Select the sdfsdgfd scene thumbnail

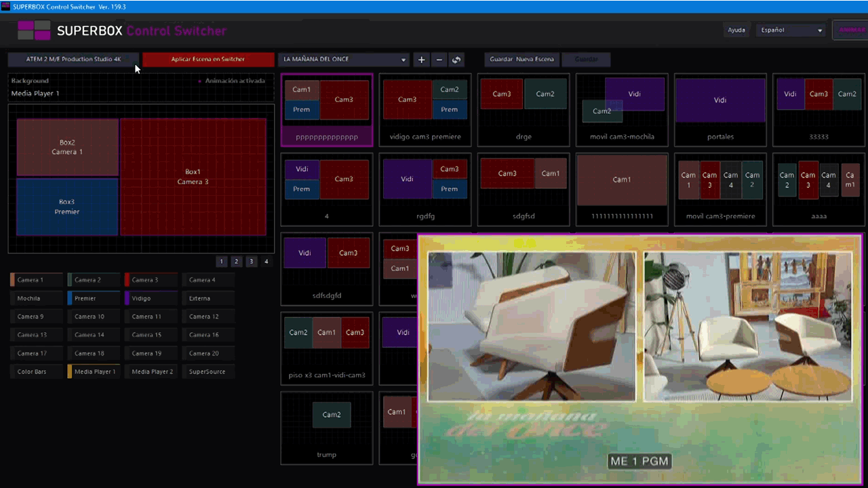(327, 268)
